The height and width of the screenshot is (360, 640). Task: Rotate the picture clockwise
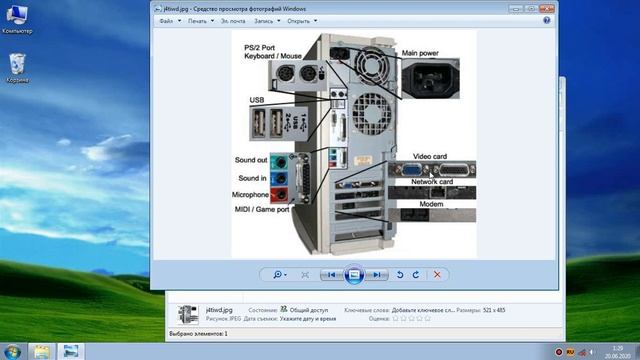point(416,275)
